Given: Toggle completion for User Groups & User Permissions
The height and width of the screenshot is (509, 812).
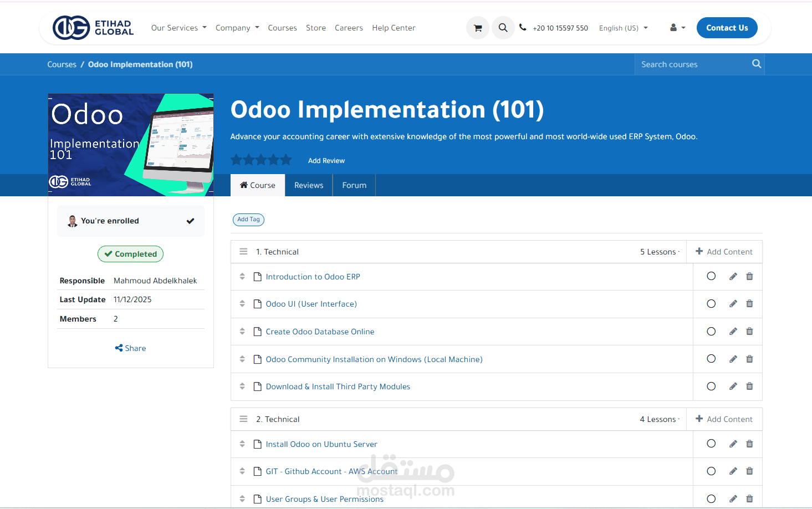Looking at the screenshot, I should click(x=711, y=498).
